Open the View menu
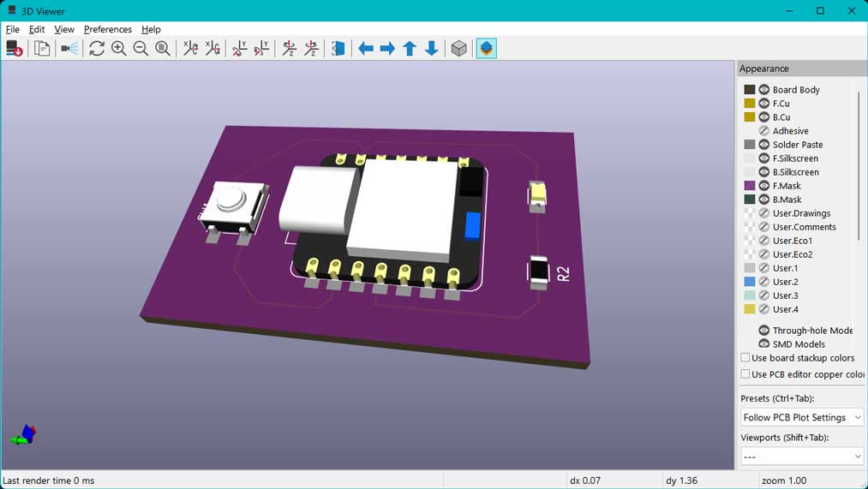 coord(64,29)
